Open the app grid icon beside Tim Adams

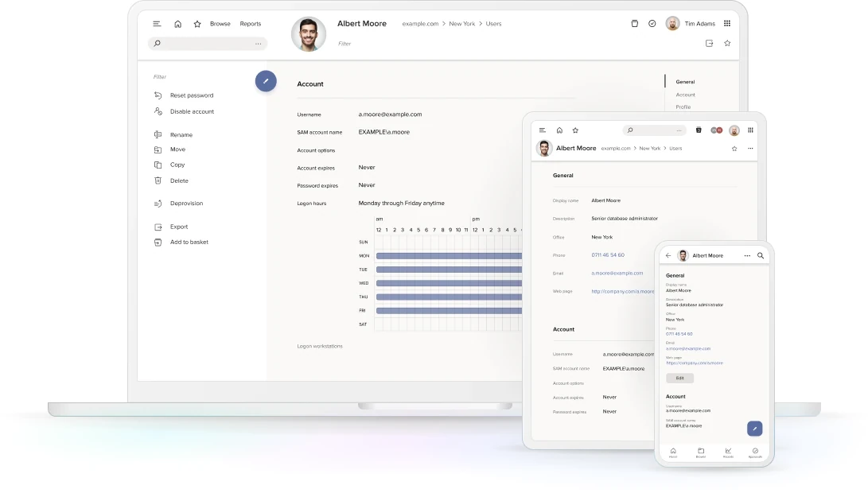point(727,23)
